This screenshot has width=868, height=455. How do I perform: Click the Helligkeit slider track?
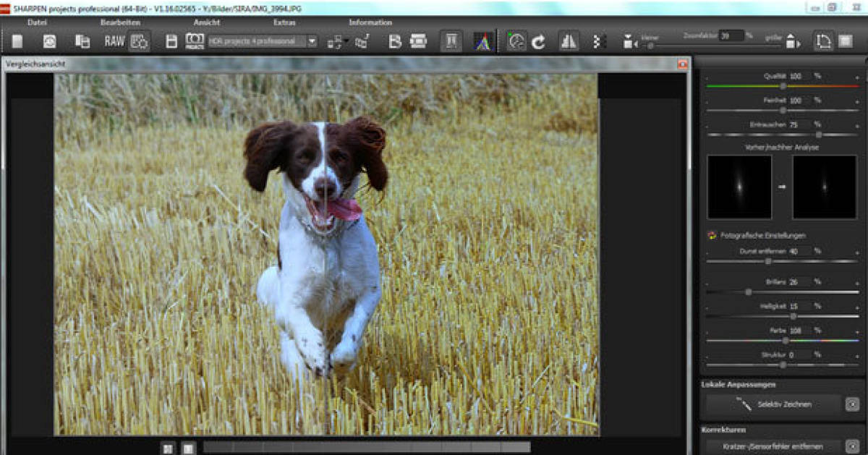(783, 316)
